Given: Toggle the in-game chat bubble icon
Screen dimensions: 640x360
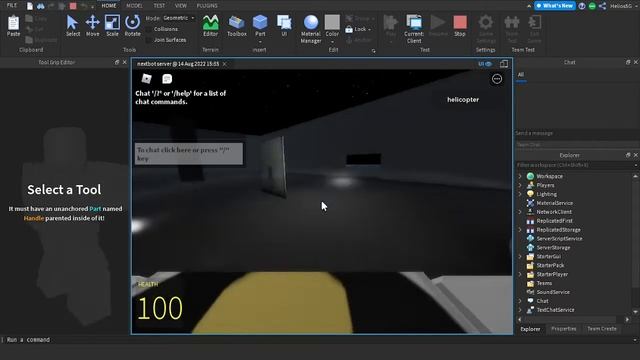Looking at the screenshot, I should coord(167,79).
